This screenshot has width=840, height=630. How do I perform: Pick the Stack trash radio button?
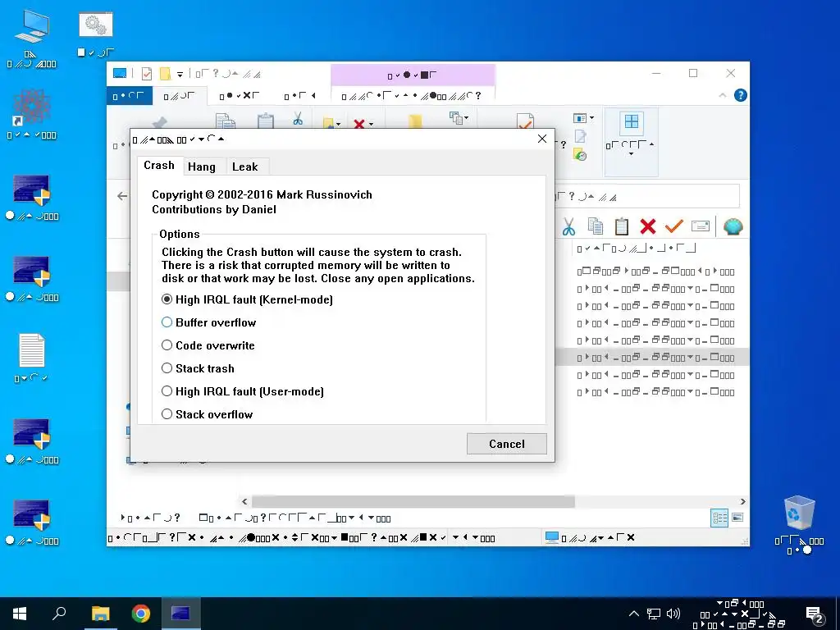tap(198, 368)
